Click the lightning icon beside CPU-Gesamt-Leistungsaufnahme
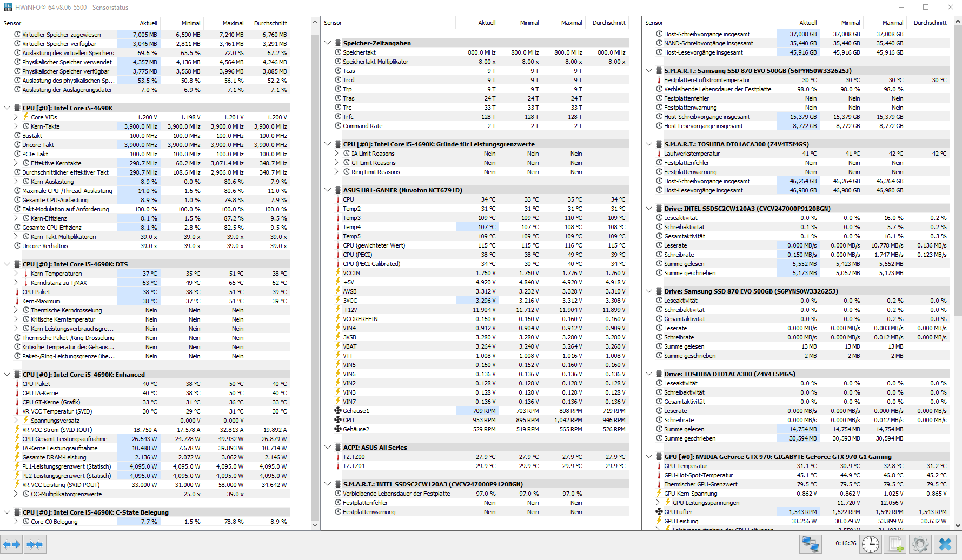This screenshot has height=560, width=962. point(17,439)
